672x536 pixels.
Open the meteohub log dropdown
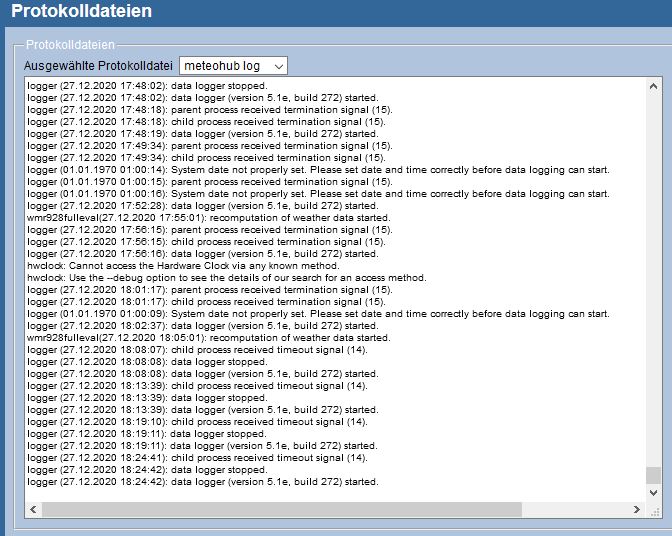pyautogui.click(x=232, y=65)
